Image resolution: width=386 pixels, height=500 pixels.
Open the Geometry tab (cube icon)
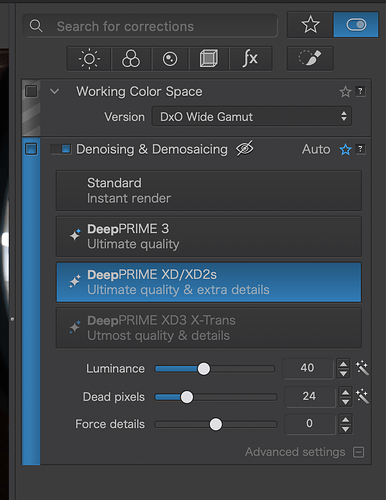pos(209,59)
